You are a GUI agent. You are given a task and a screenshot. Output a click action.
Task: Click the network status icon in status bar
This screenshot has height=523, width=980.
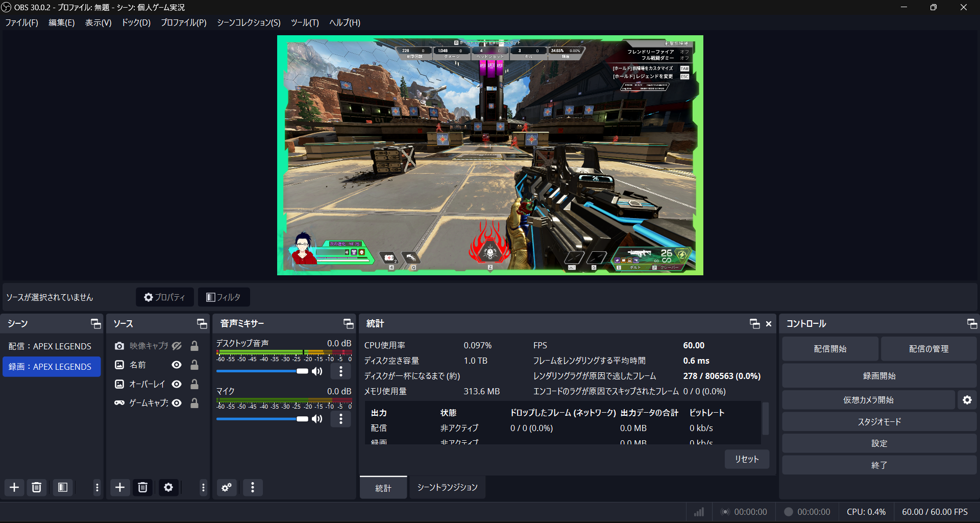pyautogui.click(x=698, y=511)
